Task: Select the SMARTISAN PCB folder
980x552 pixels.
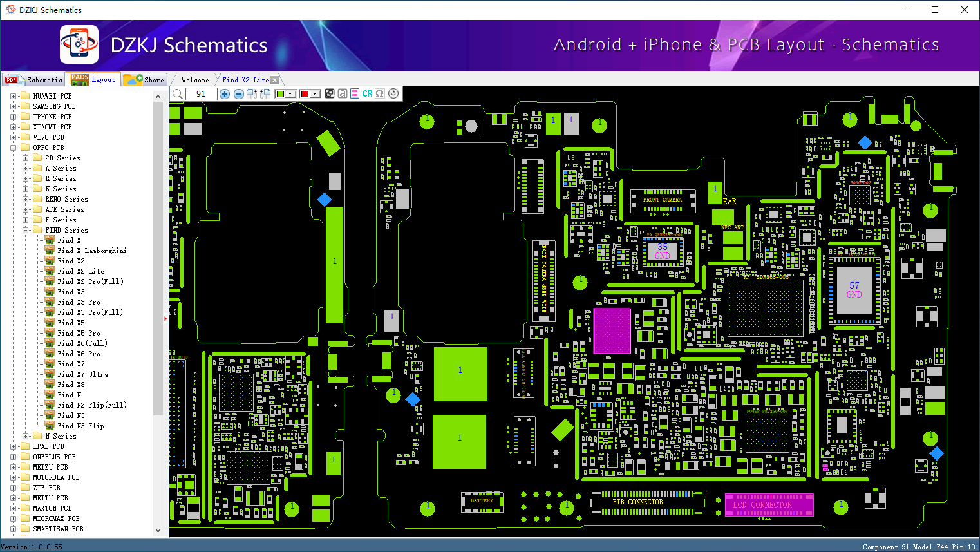Action: [58, 529]
